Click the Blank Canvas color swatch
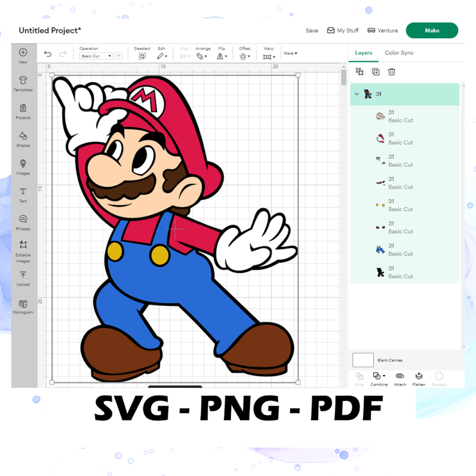Screen dimensions: 476x476 [x=363, y=360]
